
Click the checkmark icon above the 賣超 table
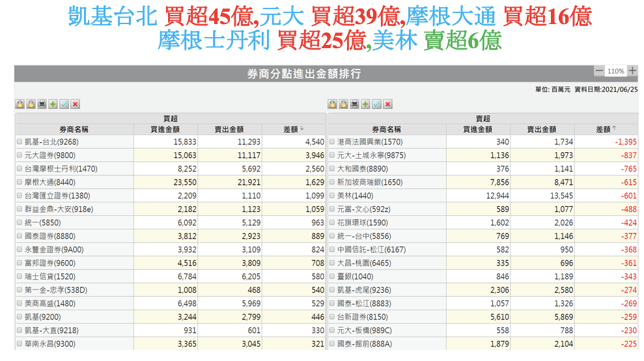coord(377,104)
